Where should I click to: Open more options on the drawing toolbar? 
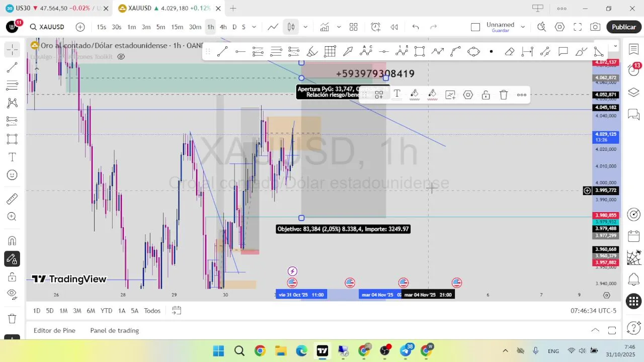pyautogui.click(x=522, y=95)
